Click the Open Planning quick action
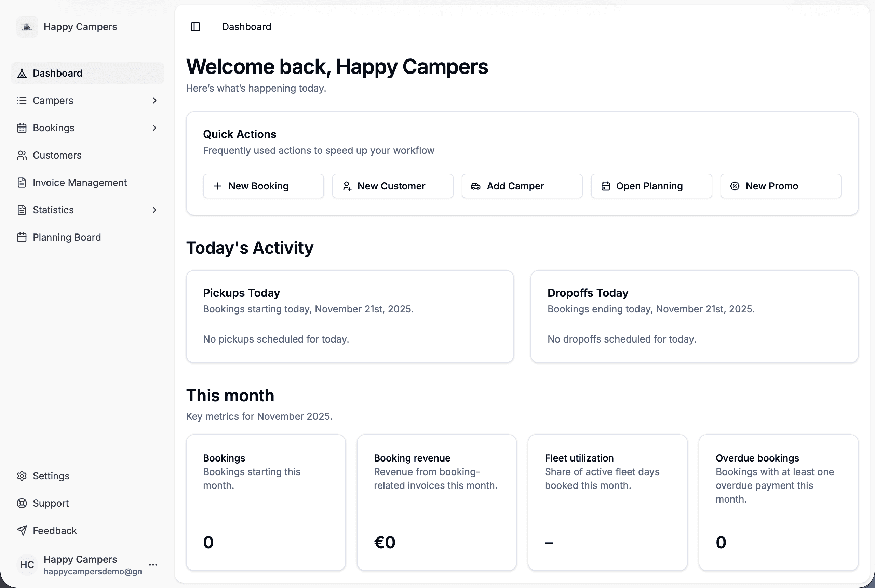The width and height of the screenshot is (875, 588). tap(651, 186)
